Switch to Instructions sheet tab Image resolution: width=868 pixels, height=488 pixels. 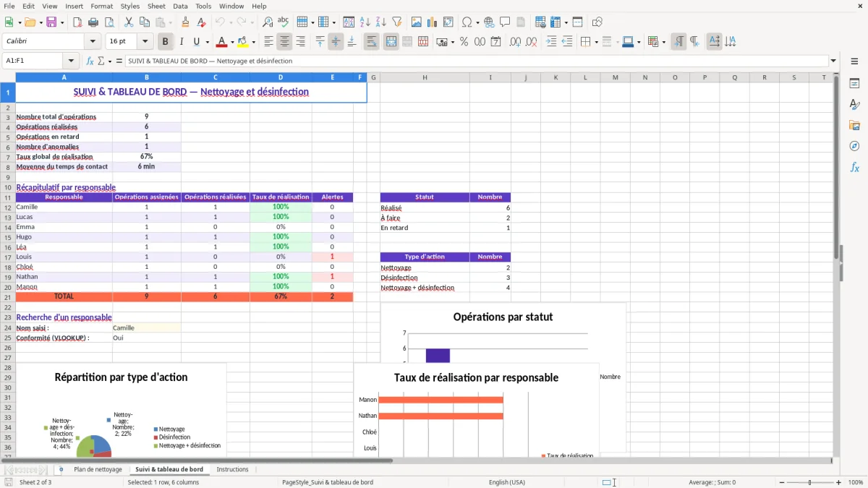(x=232, y=469)
